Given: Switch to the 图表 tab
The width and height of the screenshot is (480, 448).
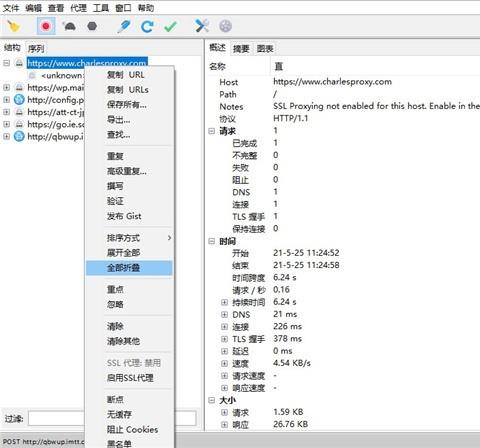Looking at the screenshot, I should [x=265, y=49].
